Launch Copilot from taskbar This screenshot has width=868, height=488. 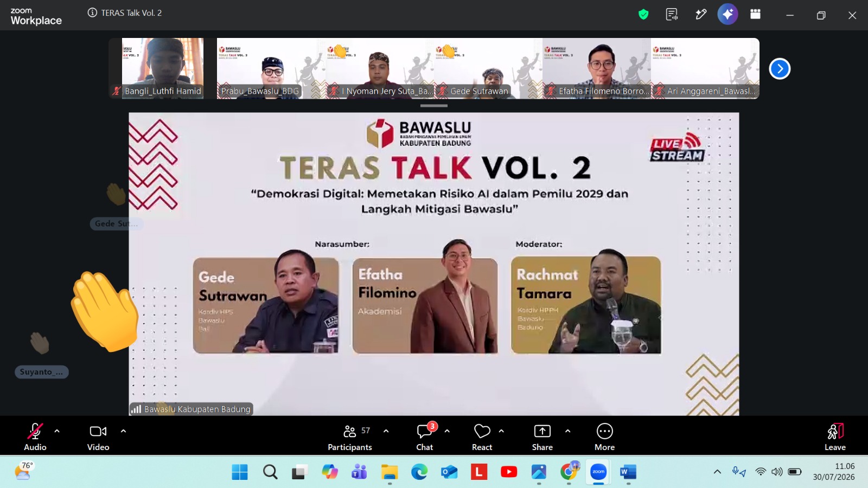tap(329, 472)
